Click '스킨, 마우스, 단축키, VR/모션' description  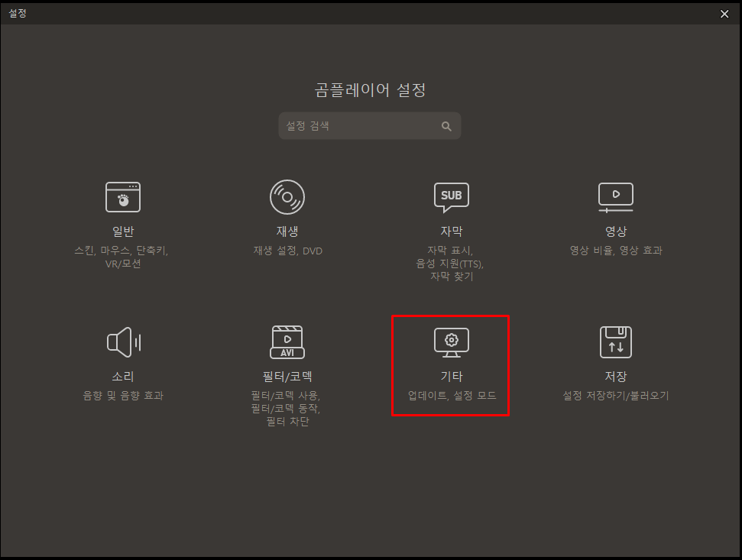coord(122,257)
